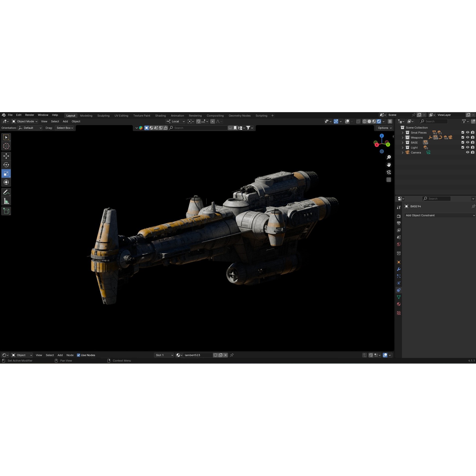Expand the Smal Pieces collection

point(402,133)
